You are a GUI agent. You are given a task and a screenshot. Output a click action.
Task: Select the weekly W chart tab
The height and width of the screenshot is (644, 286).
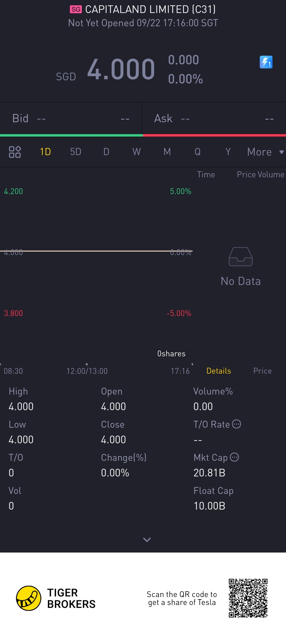137,152
